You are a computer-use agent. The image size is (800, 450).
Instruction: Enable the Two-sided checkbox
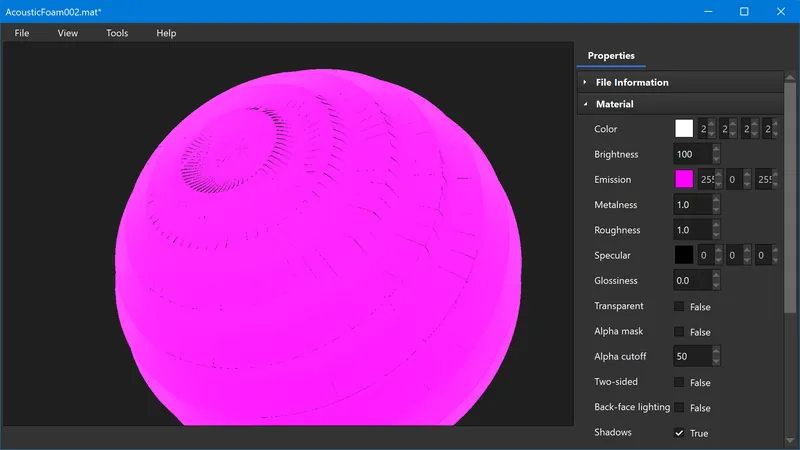[679, 382]
